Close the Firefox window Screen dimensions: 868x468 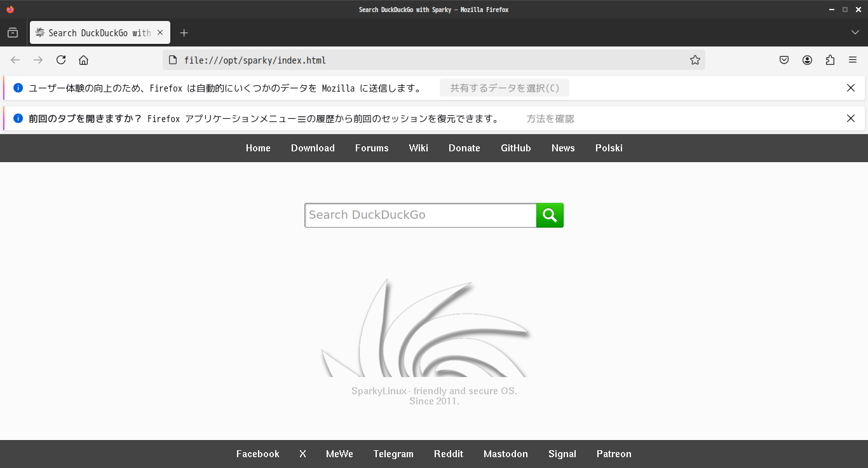pyautogui.click(x=858, y=10)
